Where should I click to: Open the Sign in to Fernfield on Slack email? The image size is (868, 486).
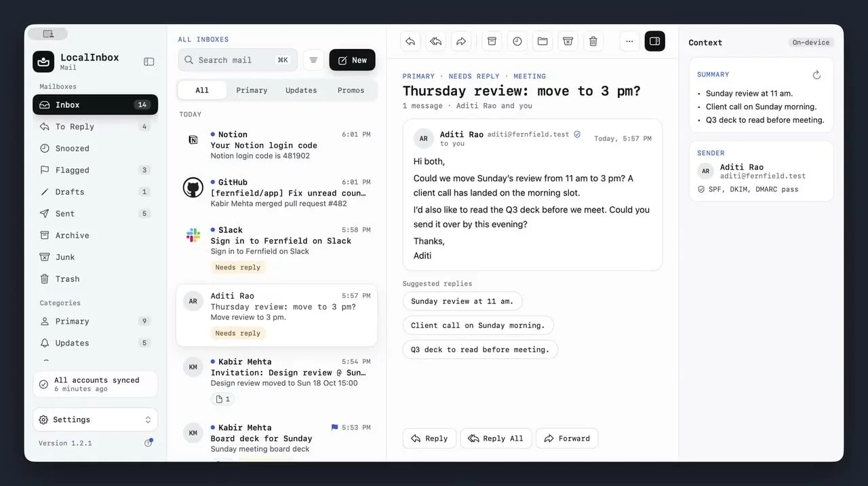tap(277, 248)
